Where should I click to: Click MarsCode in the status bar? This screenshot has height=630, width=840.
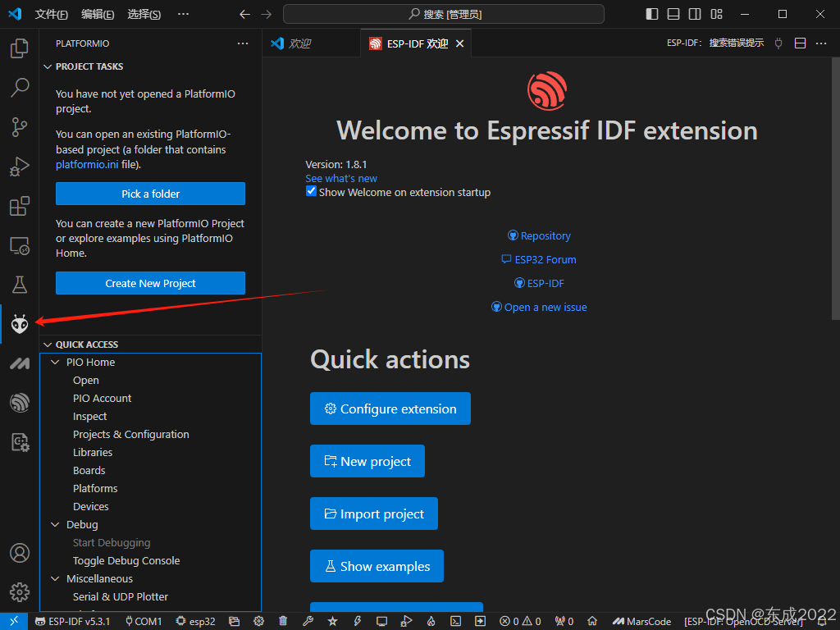click(641, 622)
